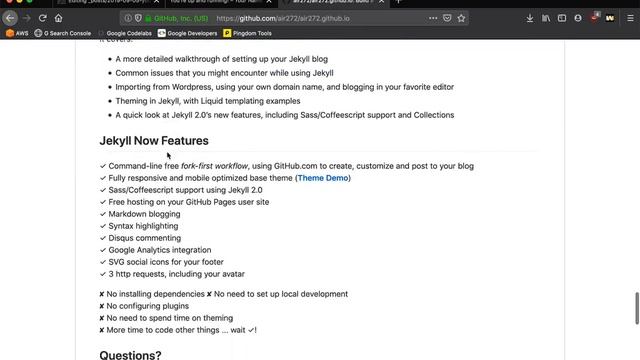The height and width of the screenshot is (360, 640).
Task: Open the Google Developers bookmark
Action: pos(188,33)
